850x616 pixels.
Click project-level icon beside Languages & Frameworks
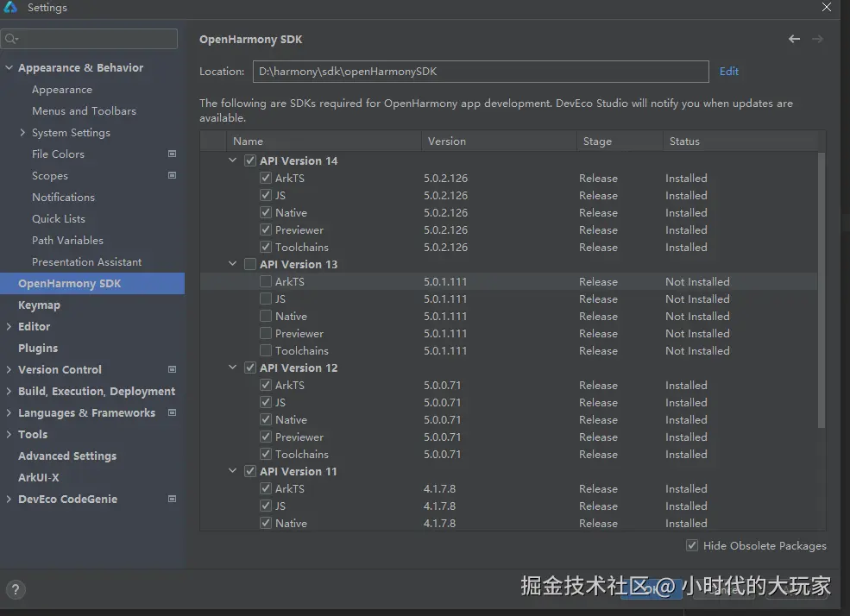click(x=173, y=413)
